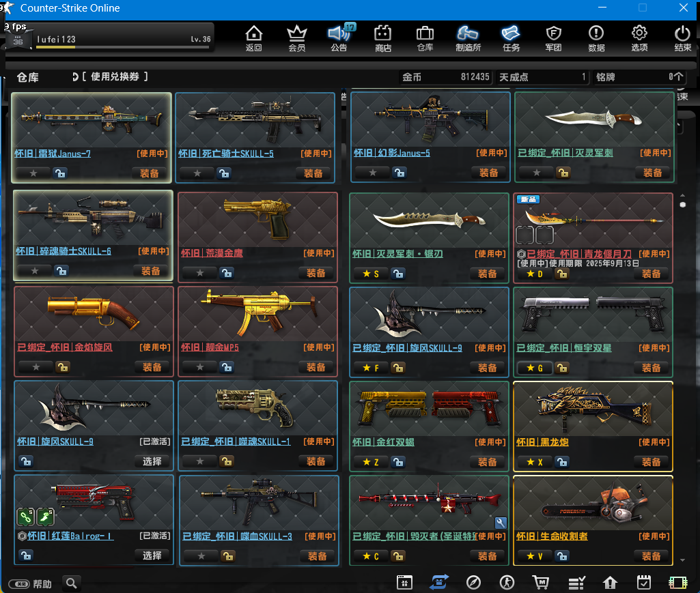The image size is (700, 593).
Task: Toggle lock on 怀旧|黑龙炮
Action: (562, 462)
